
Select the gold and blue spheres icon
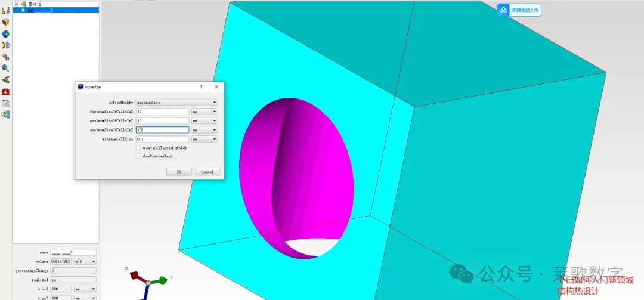tap(5, 57)
